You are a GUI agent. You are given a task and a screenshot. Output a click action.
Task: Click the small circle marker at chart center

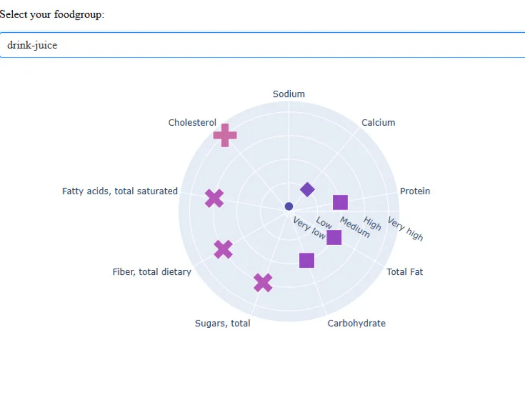coord(289,206)
